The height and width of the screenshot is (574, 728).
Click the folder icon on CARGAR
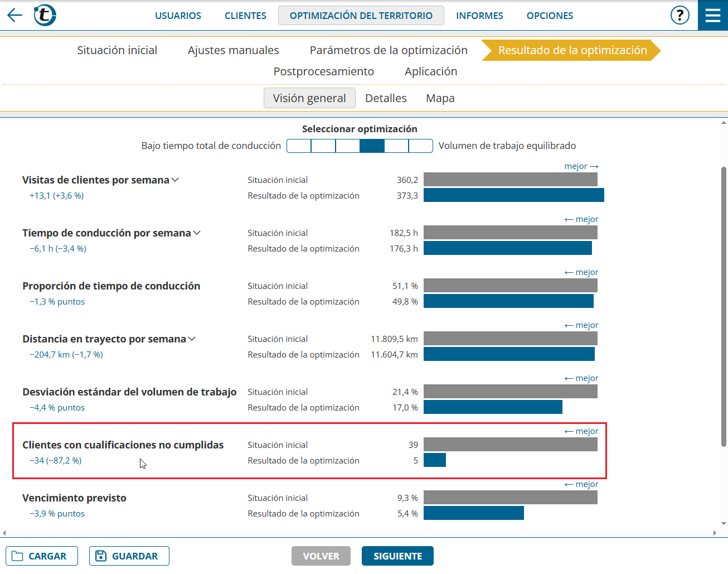coord(18,556)
